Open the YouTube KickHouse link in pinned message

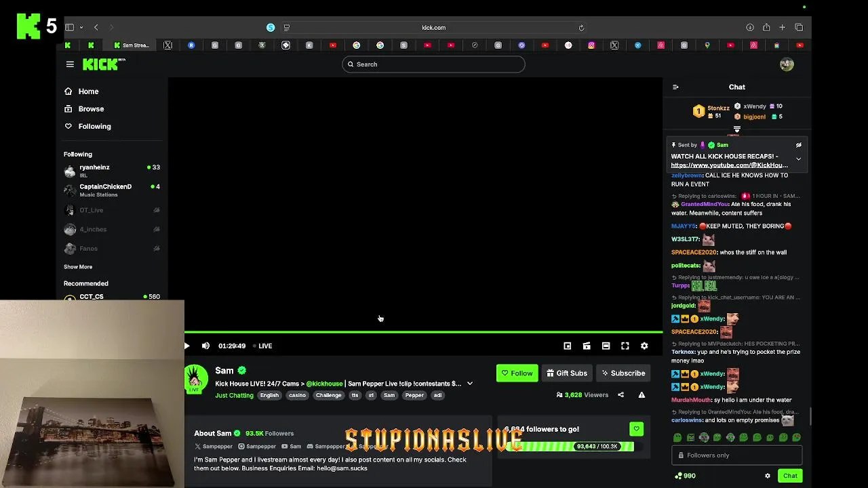(729, 165)
